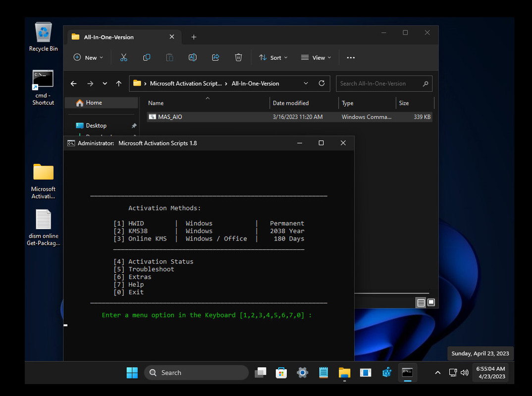Open File Explorer from the taskbar
This screenshot has height=396, width=532.
pyautogui.click(x=344, y=373)
